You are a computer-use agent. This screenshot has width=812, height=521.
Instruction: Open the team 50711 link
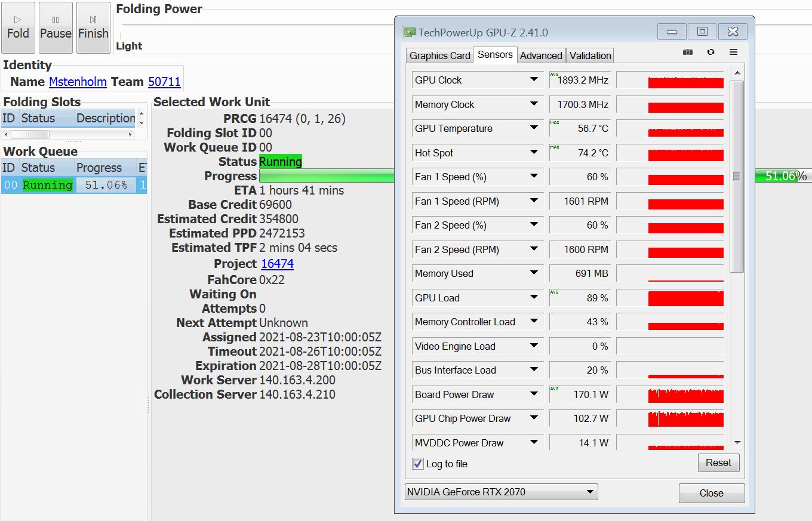[164, 82]
